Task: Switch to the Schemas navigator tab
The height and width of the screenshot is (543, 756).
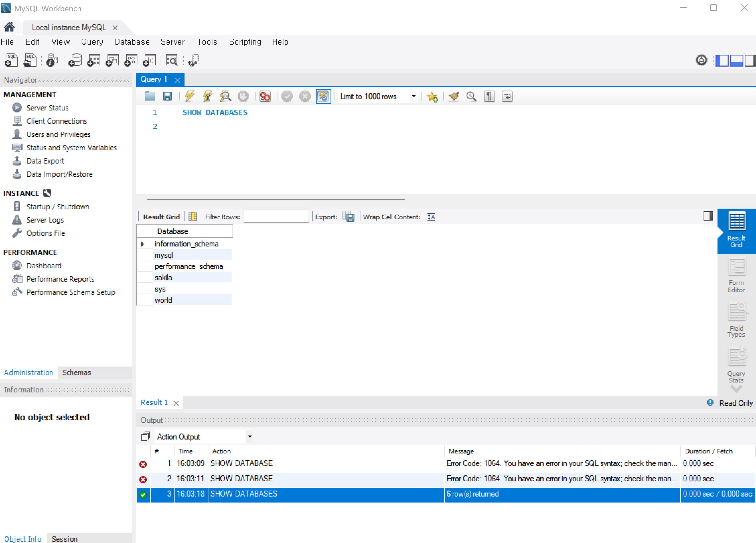Action: 77,373
